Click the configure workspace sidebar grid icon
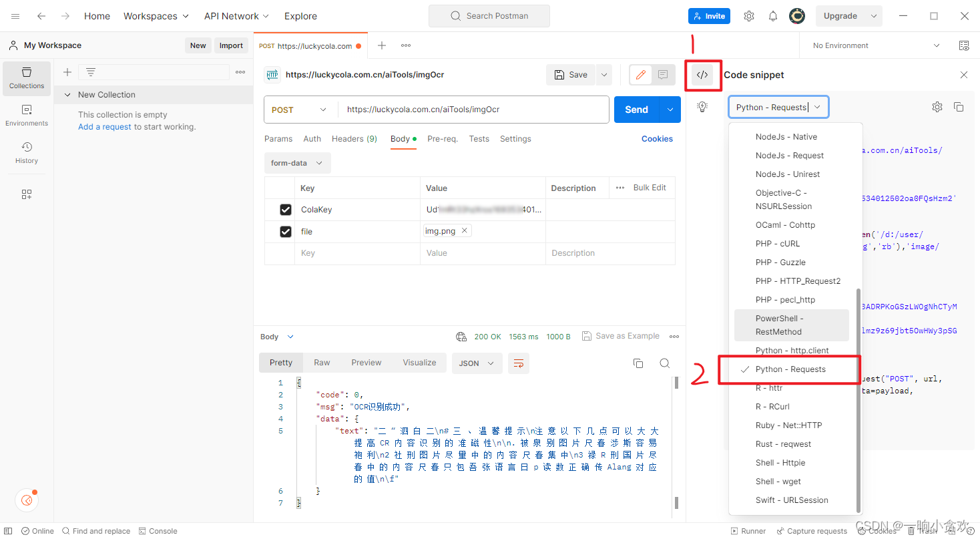The width and height of the screenshot is (980, 539). pyautogui.click(x=27, y=194)
